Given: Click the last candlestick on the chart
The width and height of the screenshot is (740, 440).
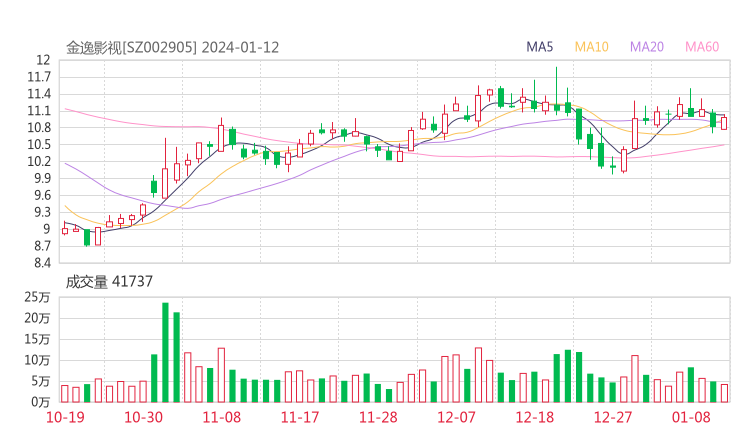Looking at the screenshot, I should [724, 123].
